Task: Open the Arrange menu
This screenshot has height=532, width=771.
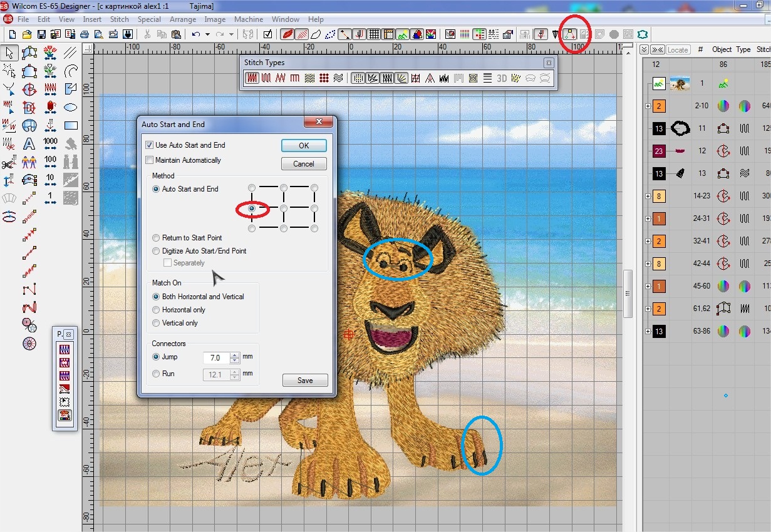Action: [183, 19]
